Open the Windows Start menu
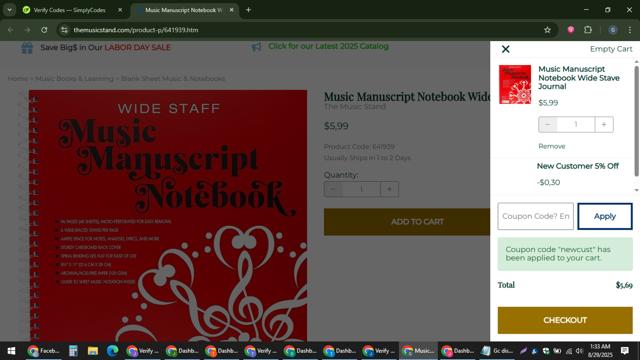 tap(11, 351)
